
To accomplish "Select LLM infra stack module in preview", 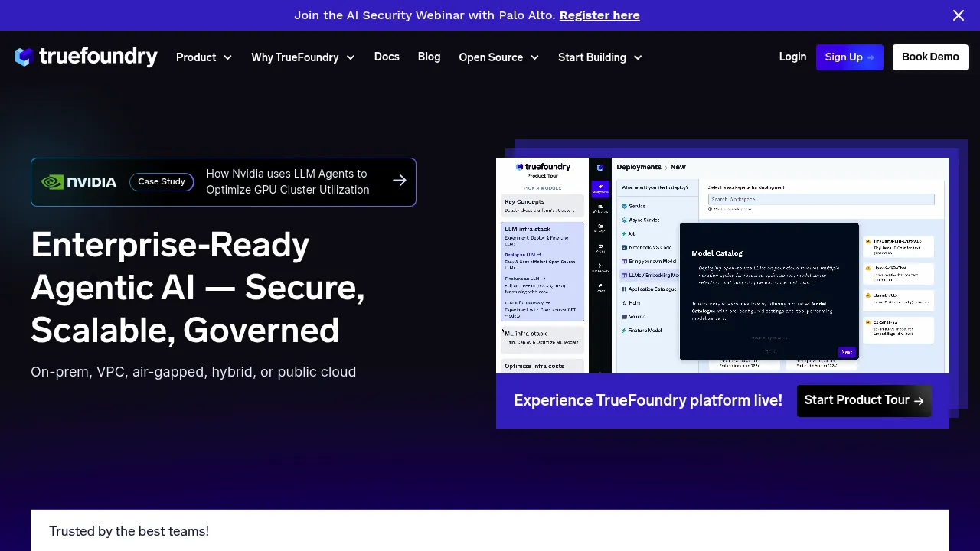I will click(x=543, y=272).
